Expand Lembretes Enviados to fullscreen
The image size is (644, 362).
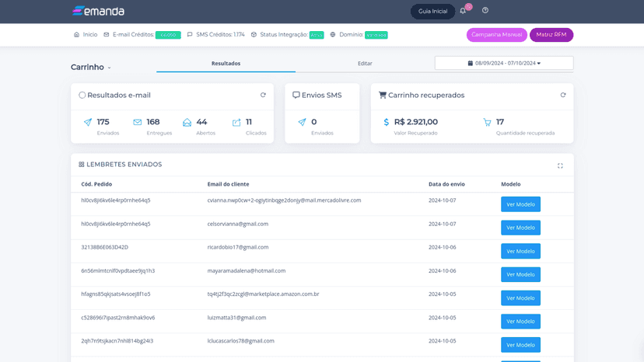pos(560,165)
